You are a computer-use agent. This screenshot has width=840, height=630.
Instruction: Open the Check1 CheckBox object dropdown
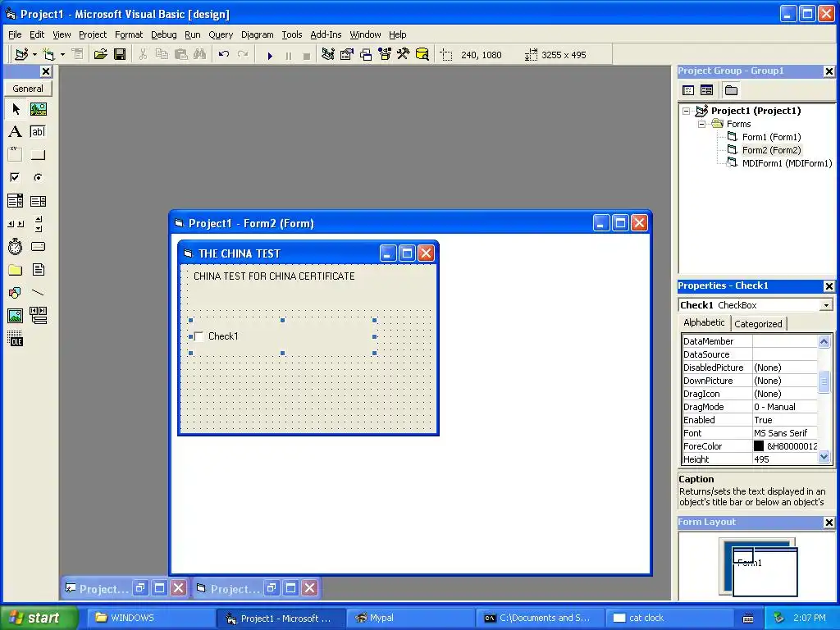point(826,305)
